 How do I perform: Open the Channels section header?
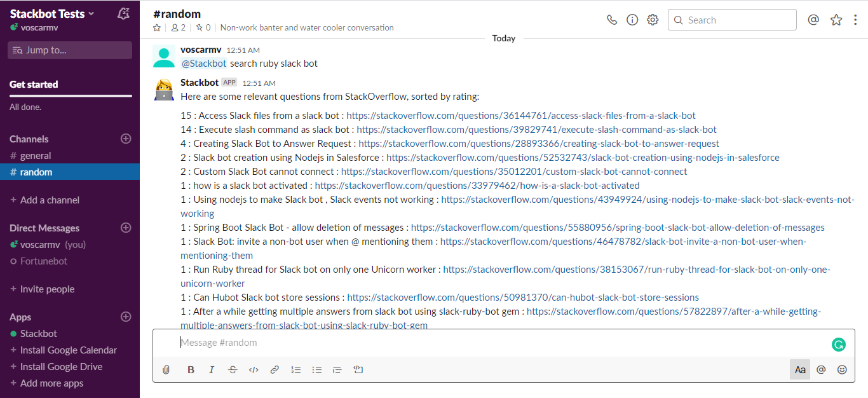tap(29, 139)
